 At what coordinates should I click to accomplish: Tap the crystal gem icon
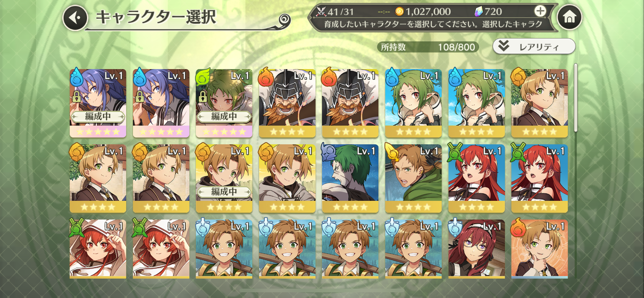click(x=479, y=12)
